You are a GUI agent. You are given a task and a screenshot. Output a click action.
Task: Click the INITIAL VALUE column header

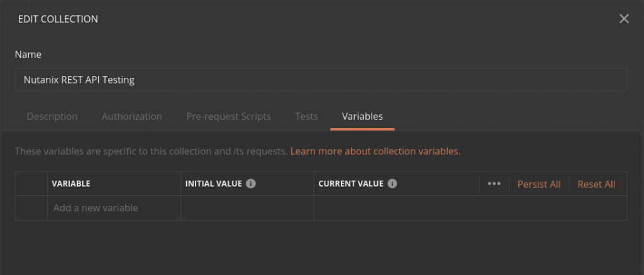214,183
